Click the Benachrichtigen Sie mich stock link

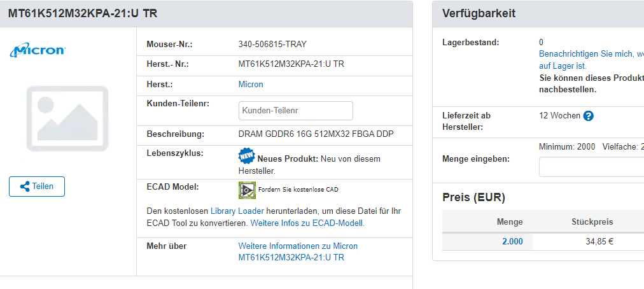[591, 60]
